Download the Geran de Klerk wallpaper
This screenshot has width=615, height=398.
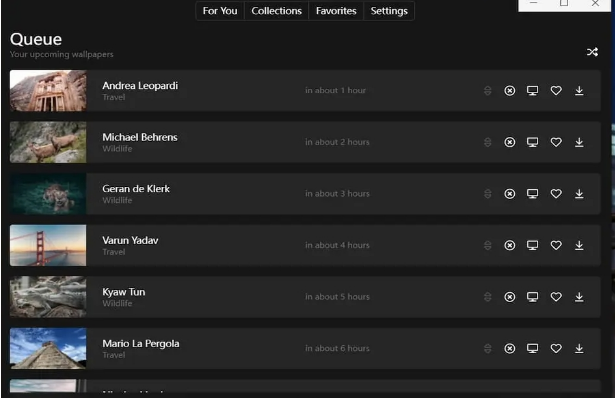coord(579,194)
